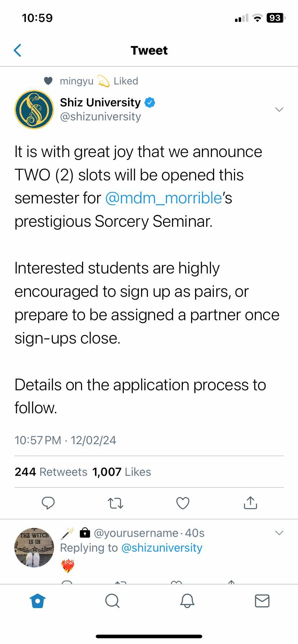Tap the back arrow icon
Image resolution: width=298 pixels, height=644 pixels.
point(17,50)
